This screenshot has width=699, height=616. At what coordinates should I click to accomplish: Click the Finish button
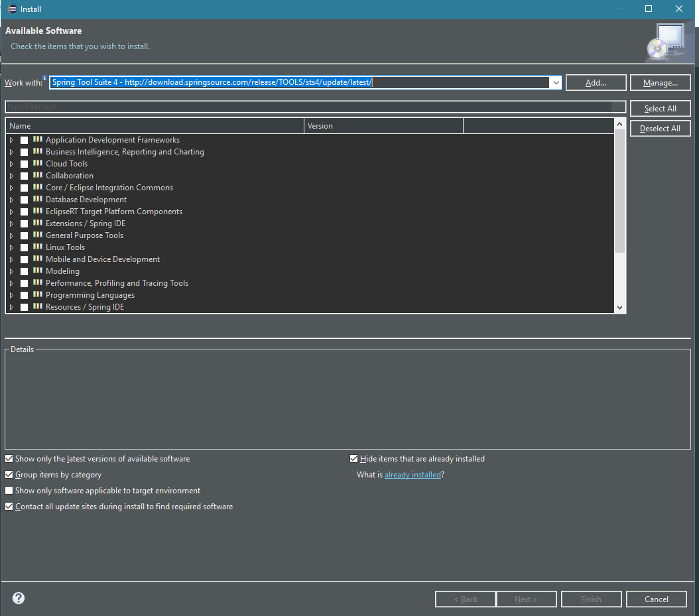[x=591, y=599]
